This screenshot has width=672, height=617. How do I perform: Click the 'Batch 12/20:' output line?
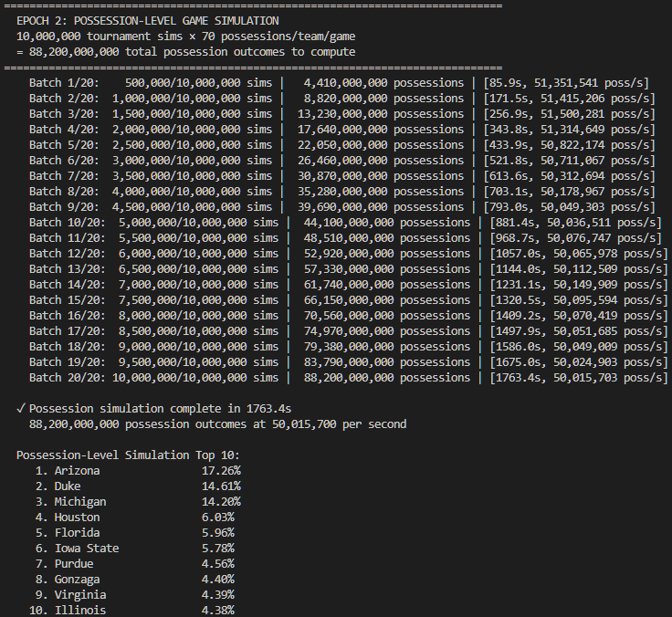pos(349,254)
